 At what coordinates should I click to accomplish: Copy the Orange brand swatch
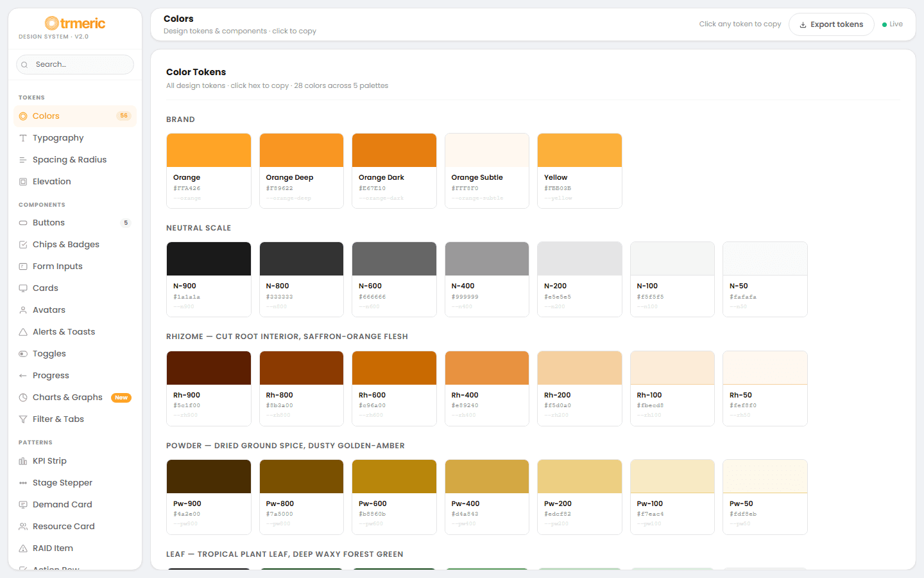209,171
